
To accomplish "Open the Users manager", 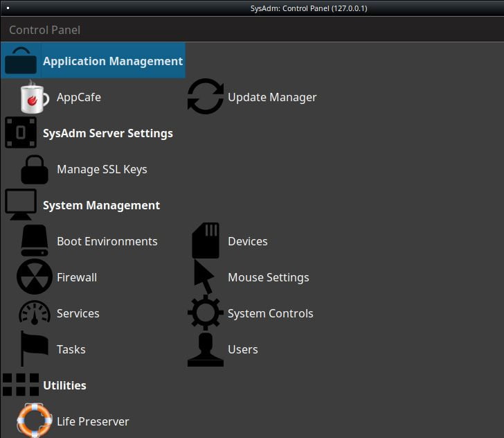I will [x=243, y=349].
